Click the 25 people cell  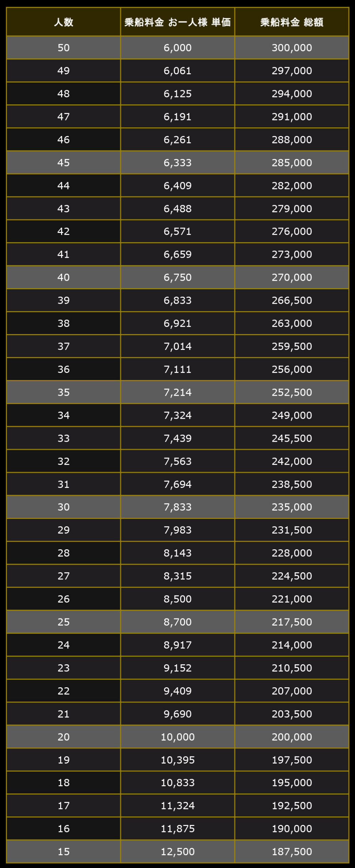(63, 622)
